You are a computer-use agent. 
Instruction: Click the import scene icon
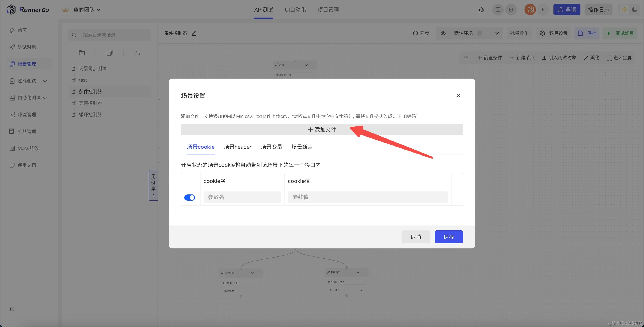[137, 53]
